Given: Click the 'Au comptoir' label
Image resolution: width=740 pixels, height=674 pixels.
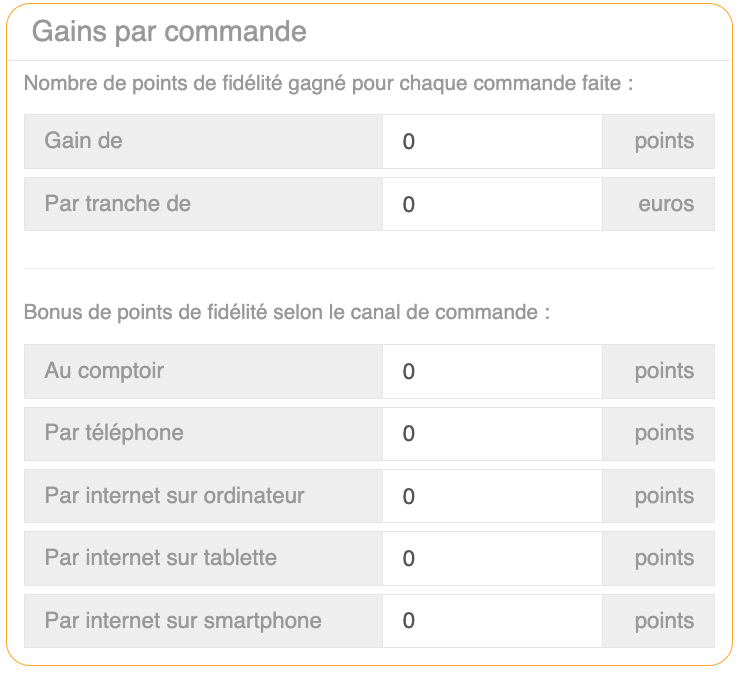Looking at the screenshot, I should coord(104,371).
